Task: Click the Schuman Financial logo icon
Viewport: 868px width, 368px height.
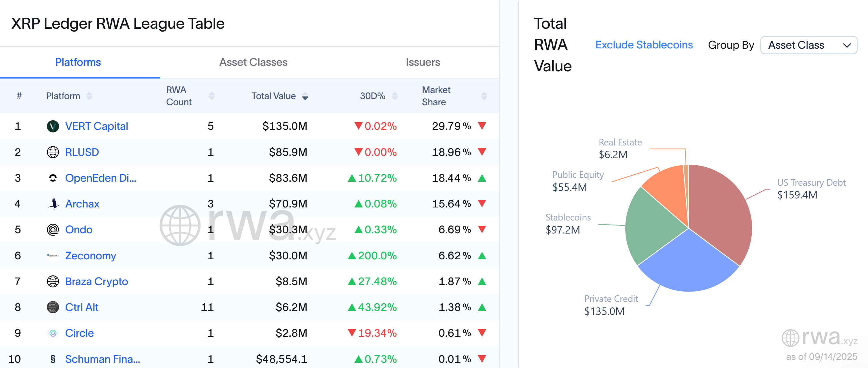Action: [x=53, y=359]
